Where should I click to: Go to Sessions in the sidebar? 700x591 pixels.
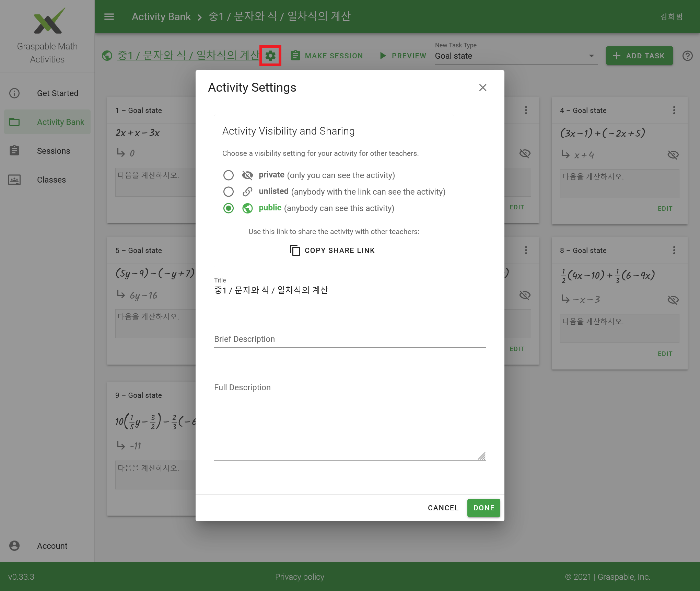pyautogui.click(x=53, y=151)
